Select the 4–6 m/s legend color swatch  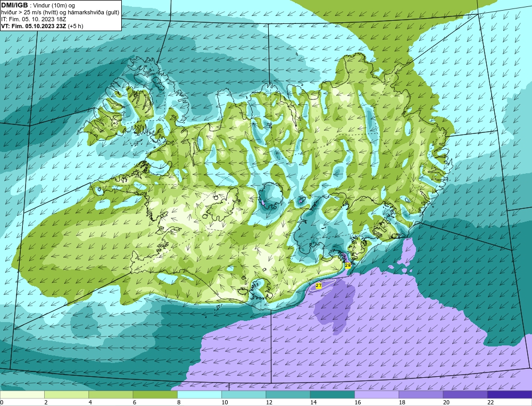coord(111,395)
